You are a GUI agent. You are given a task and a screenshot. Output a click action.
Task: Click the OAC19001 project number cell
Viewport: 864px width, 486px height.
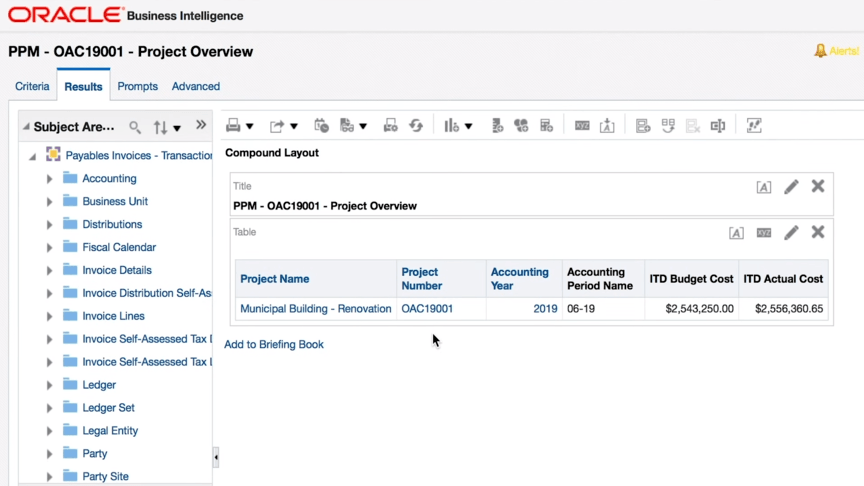[x=427, y=309]
